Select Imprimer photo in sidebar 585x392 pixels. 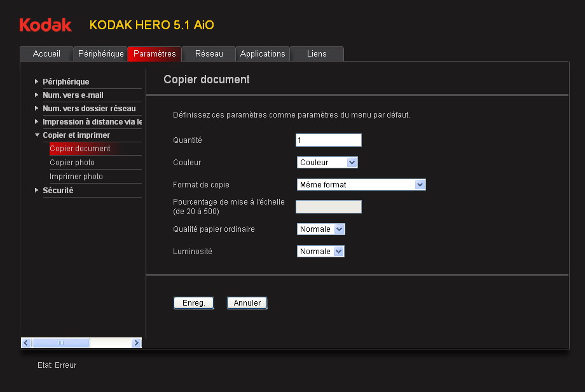coord(76,177)
